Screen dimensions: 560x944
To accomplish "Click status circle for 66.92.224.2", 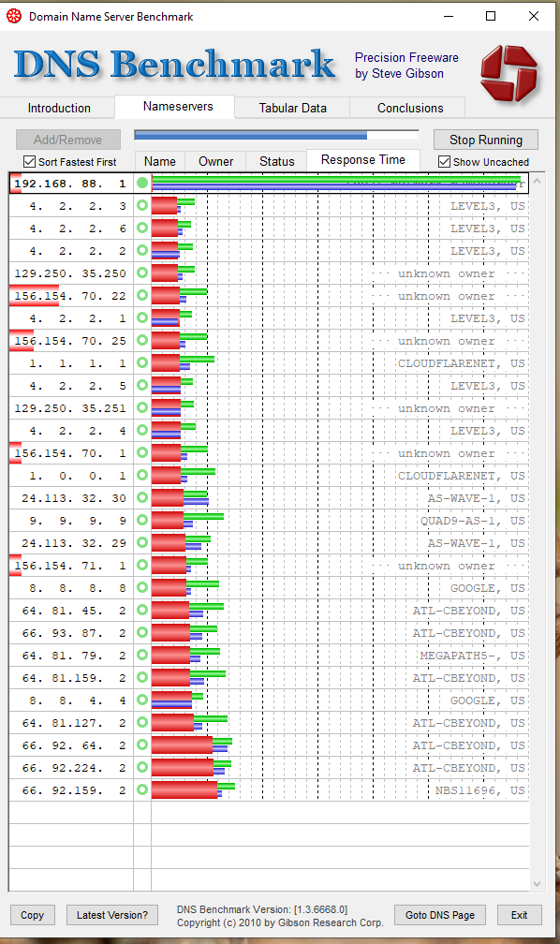I will pyautogui.click(x=142, y=768).
